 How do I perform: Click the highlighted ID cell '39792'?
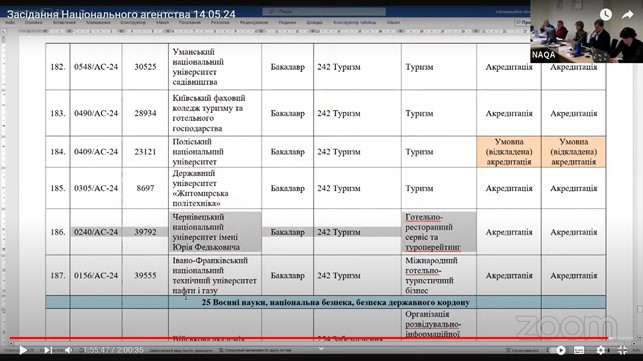point(145,232)
